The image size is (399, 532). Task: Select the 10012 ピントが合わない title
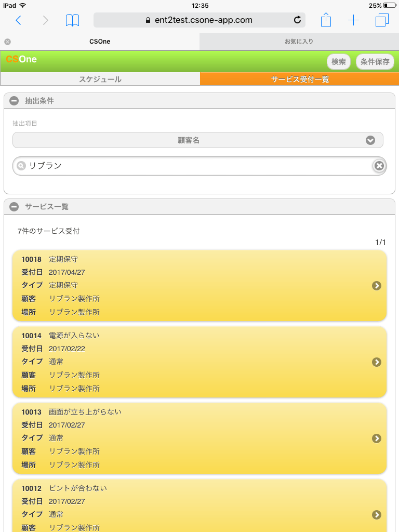[64, 488]
